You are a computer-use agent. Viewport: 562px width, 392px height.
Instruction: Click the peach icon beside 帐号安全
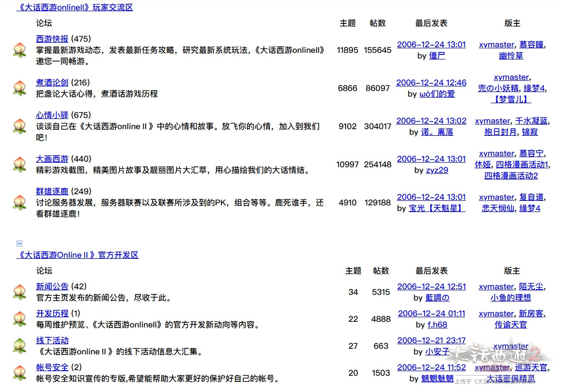(19, 373)
